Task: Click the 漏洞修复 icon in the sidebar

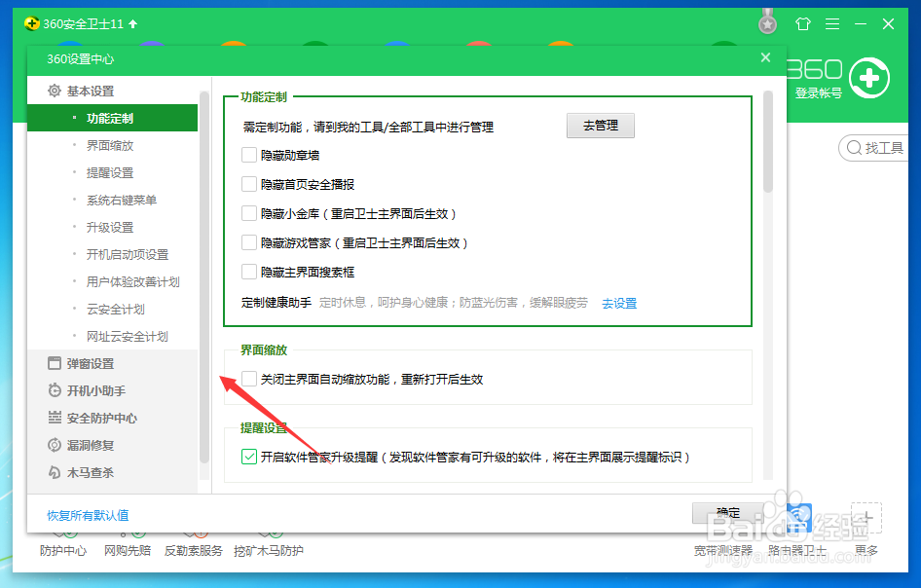Action: click(55, 445)
